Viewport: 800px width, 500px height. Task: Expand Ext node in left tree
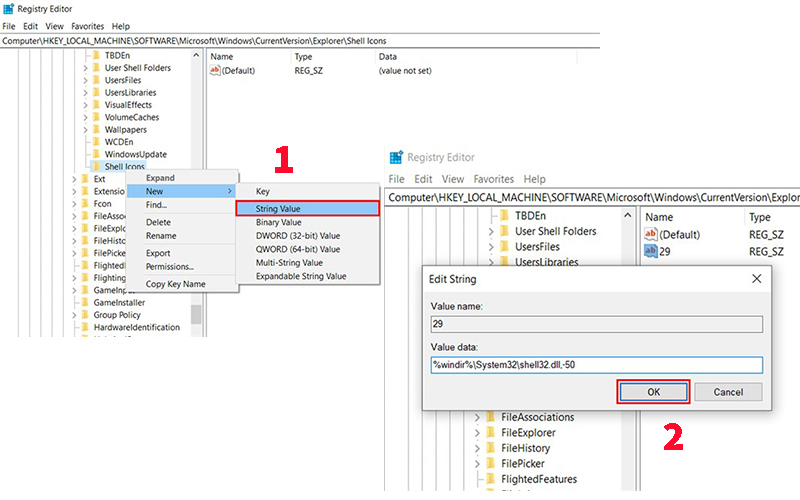[74, 179]
